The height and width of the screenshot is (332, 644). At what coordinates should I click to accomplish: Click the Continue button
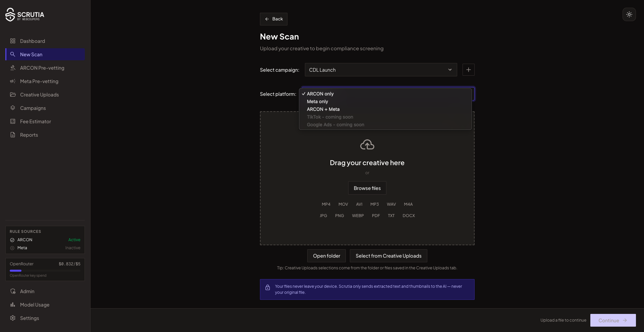[x=613, y=320]
